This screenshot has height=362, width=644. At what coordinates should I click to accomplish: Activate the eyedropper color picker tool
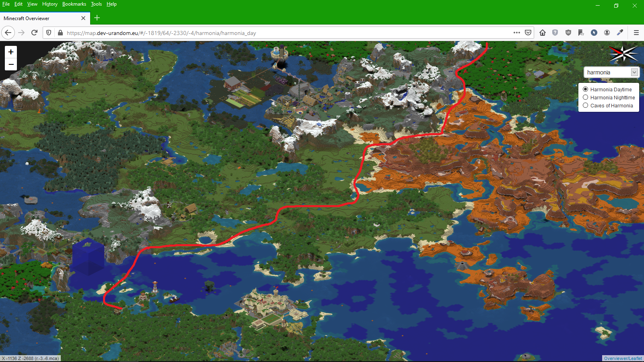(x=620, y=33)
